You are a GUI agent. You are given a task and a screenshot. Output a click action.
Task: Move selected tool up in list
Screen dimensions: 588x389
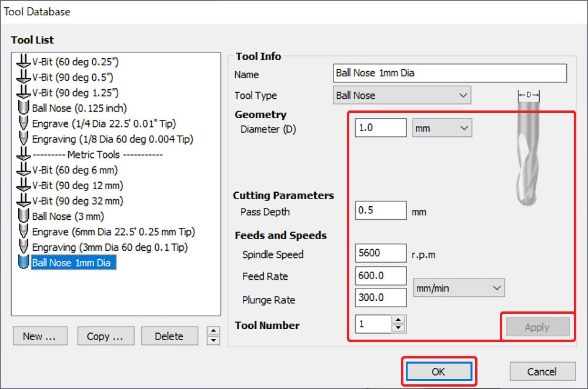click(213, 331)
